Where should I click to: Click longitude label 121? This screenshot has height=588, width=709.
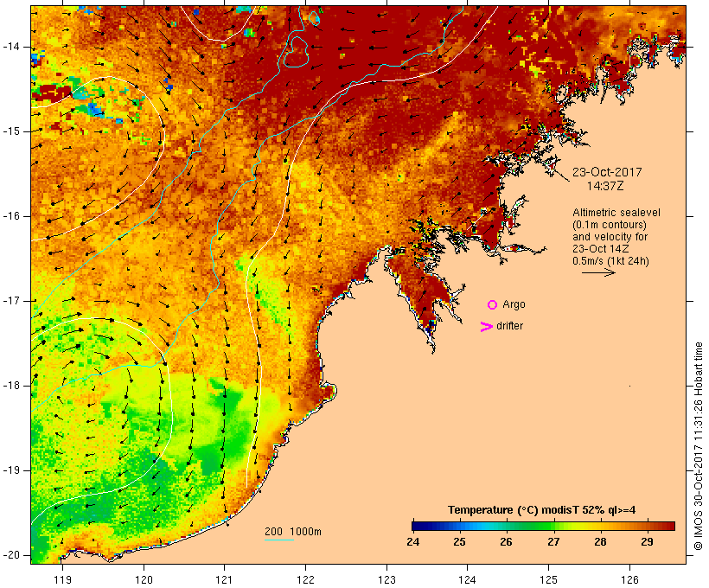click(x=224, y=580)
